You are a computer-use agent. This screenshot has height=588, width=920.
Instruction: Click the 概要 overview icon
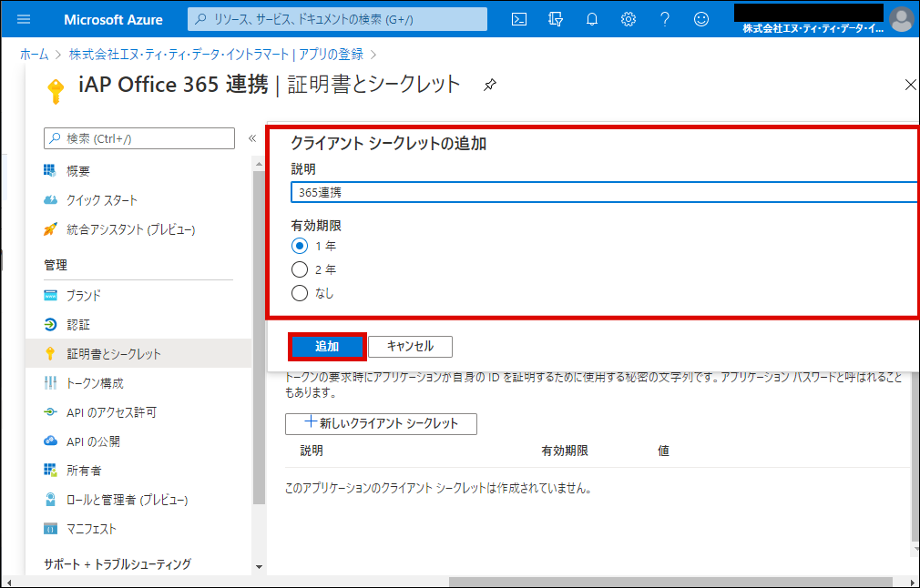pyautogui.click(x=50, y=170)
